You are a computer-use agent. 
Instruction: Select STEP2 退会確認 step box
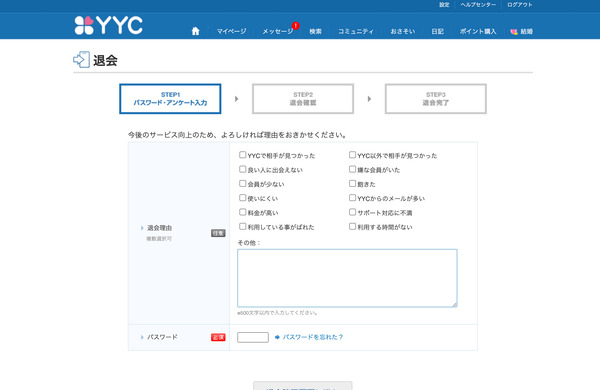[x=303, y=99]
